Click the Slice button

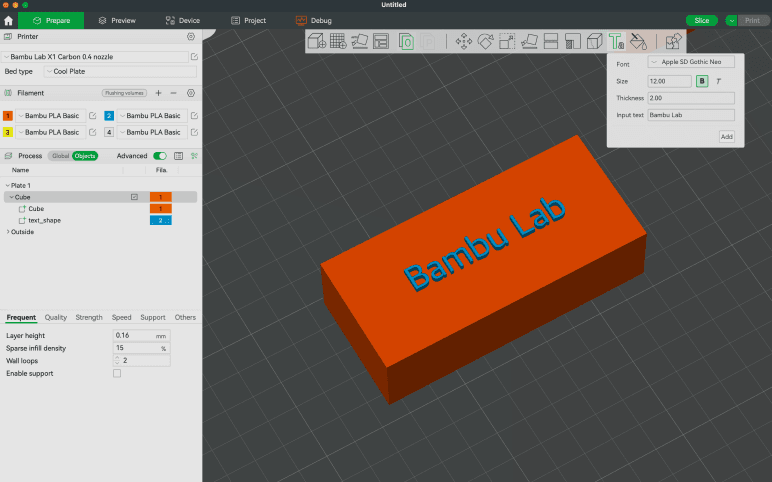(701, 20)
